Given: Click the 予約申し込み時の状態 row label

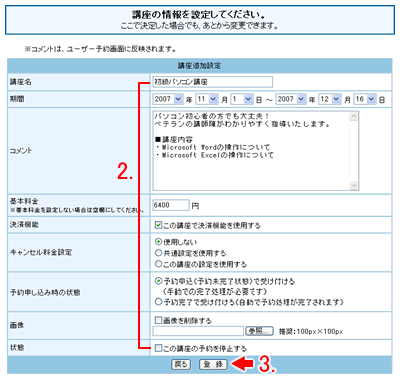Looking at the screenshot, I should (x=45, y=292).
